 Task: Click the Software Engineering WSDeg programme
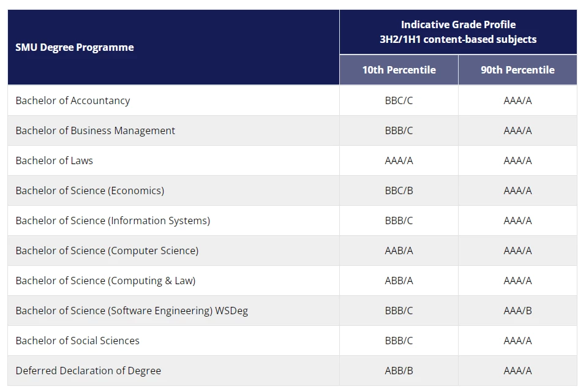point(132,311)
